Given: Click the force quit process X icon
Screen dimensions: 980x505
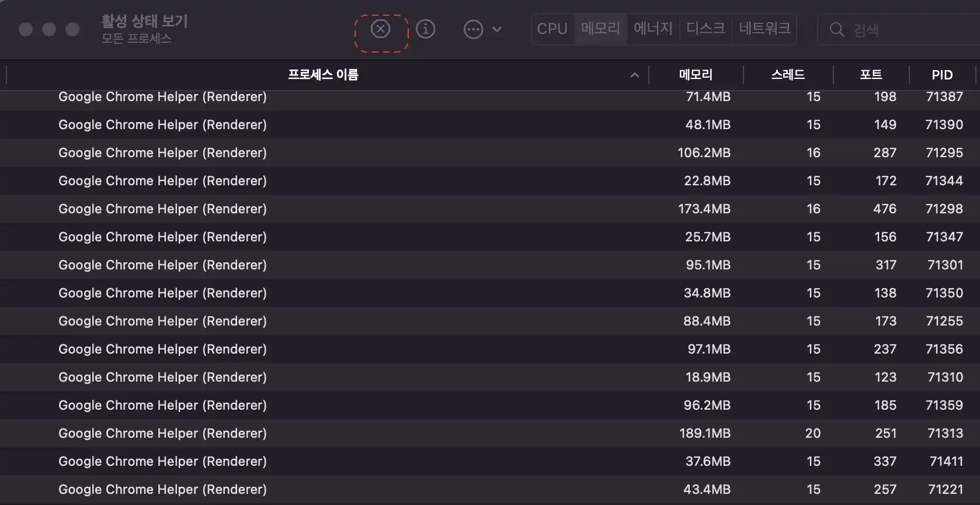Looking at the screenshot, I should (x=381, y=29).
